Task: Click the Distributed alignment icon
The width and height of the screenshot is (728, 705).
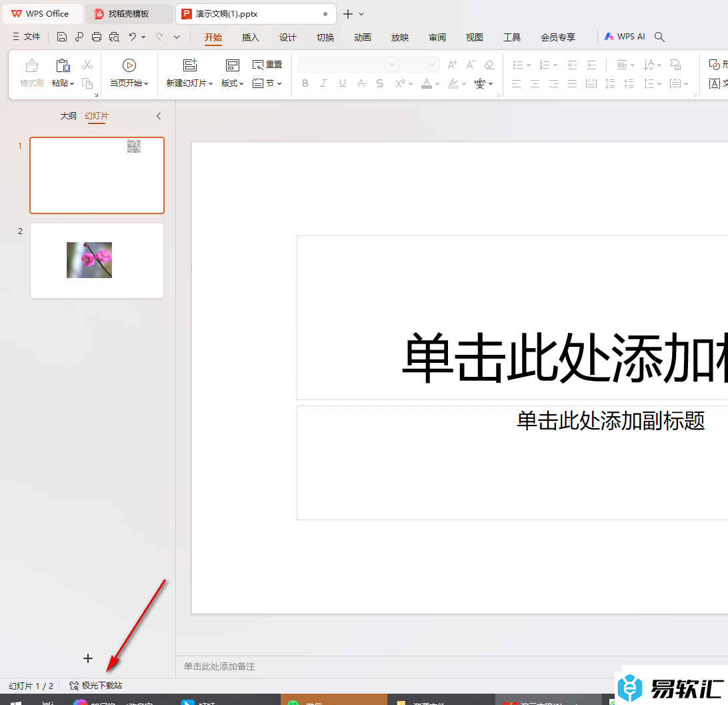Action: pos(591,83)
